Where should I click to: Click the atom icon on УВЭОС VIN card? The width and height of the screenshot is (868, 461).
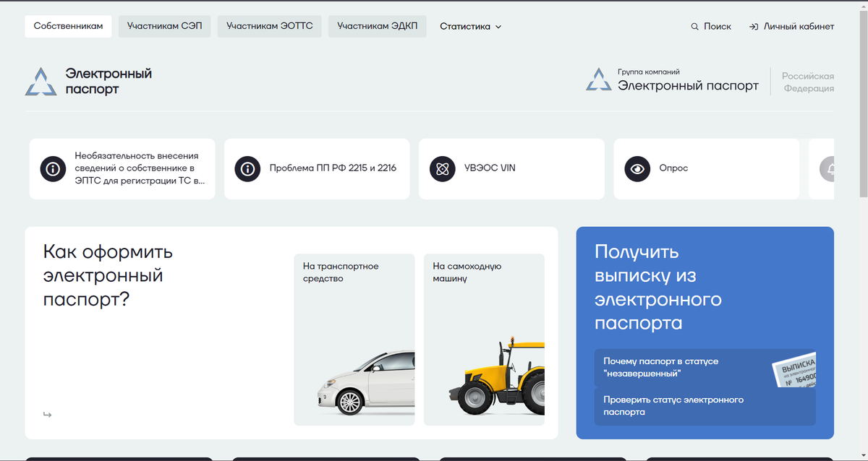[442, 169]
